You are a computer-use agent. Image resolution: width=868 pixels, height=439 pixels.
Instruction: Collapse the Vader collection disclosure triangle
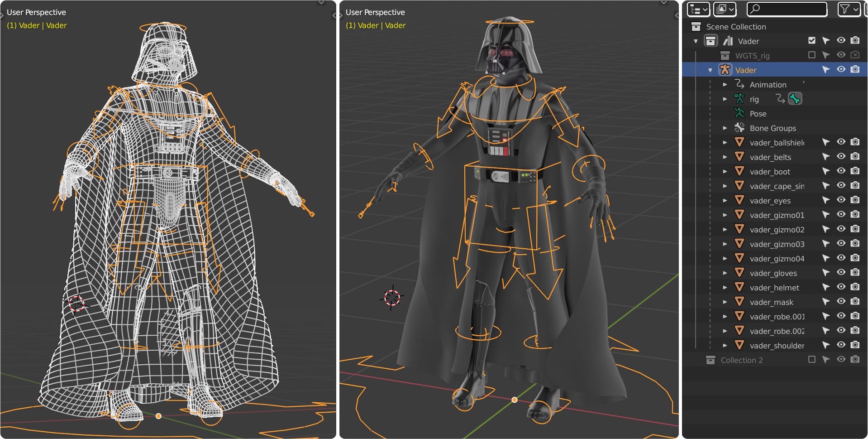696,40
